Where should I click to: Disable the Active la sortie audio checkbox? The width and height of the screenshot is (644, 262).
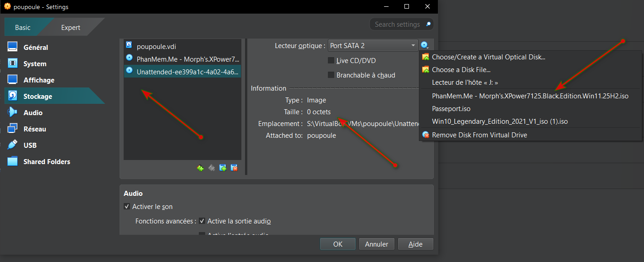tap(202, 221)
